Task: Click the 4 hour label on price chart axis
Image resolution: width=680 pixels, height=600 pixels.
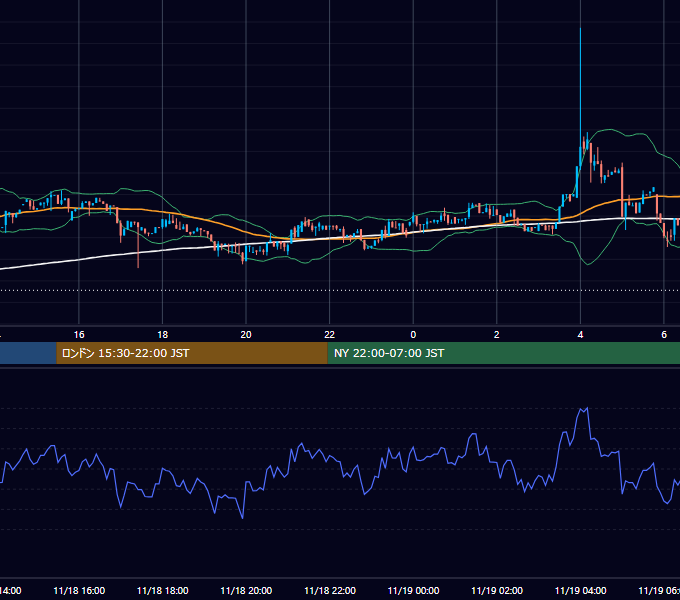Action: [x=580, y=335]
